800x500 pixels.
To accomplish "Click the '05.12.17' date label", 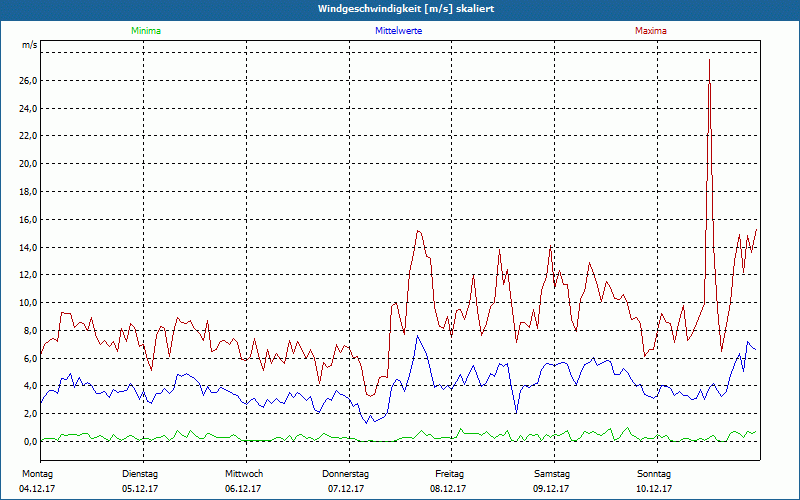I will click(x=140, y=489).
